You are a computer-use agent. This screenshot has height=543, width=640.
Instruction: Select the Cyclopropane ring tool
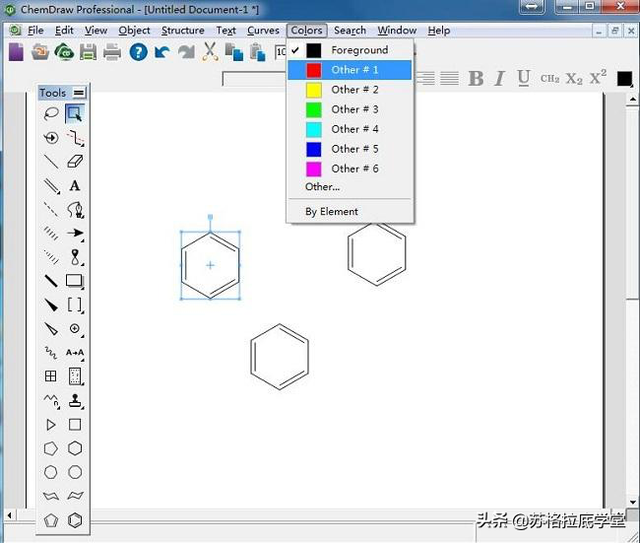(51, 425)
